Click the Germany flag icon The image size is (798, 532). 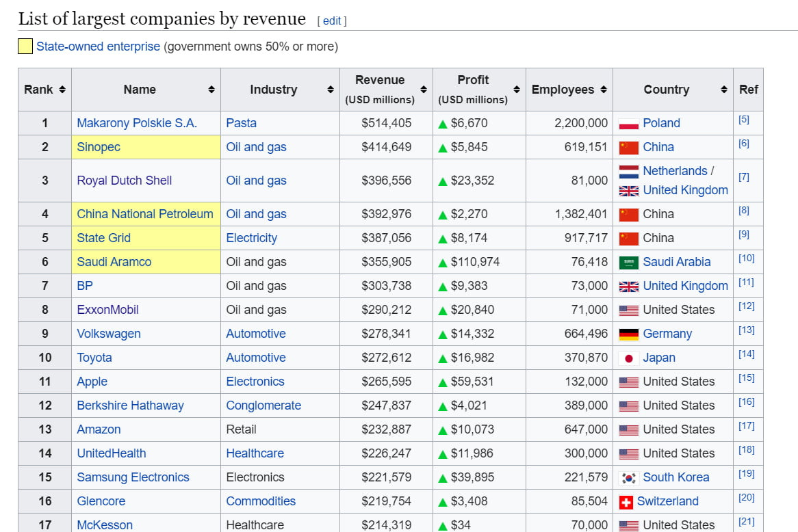(x=628, y=334)
